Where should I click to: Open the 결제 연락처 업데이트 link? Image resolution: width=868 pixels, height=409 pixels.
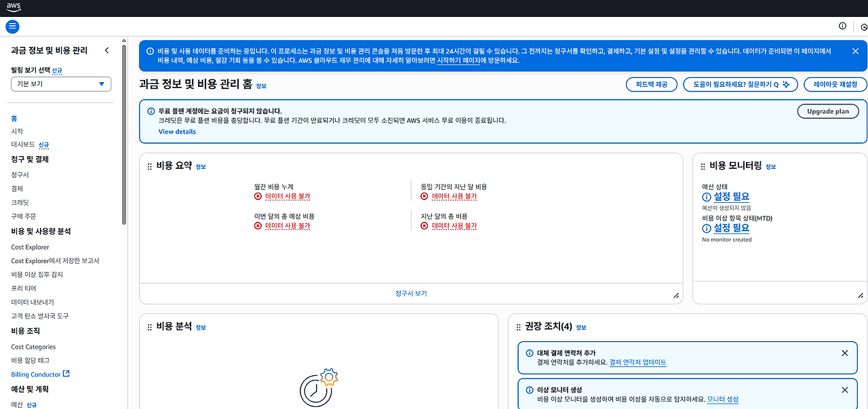point(637,362)
